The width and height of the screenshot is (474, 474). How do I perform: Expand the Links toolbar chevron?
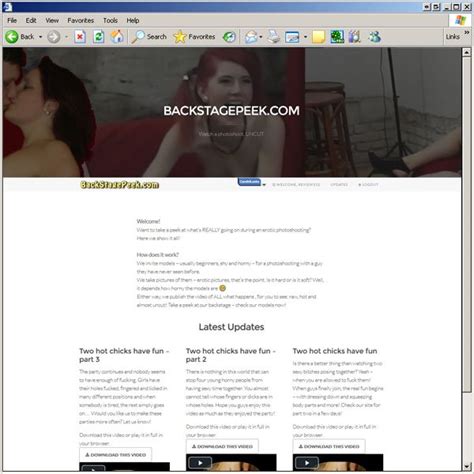467,32
